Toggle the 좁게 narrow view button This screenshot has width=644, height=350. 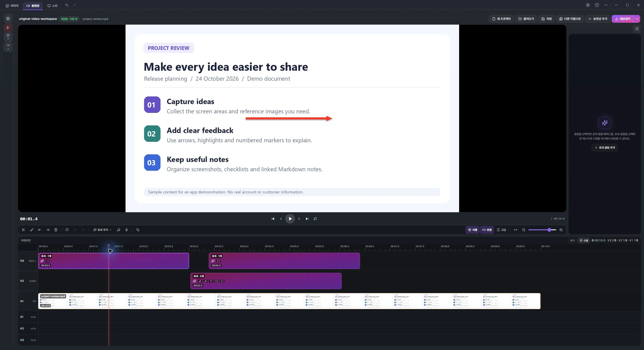tap(572, 240)
